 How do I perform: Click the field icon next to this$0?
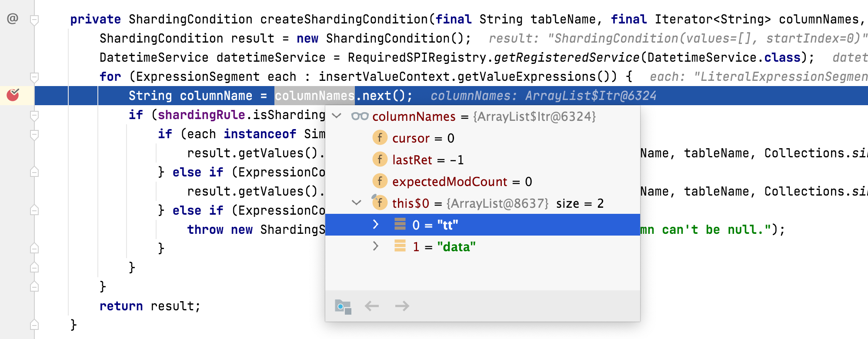[380, 203]
